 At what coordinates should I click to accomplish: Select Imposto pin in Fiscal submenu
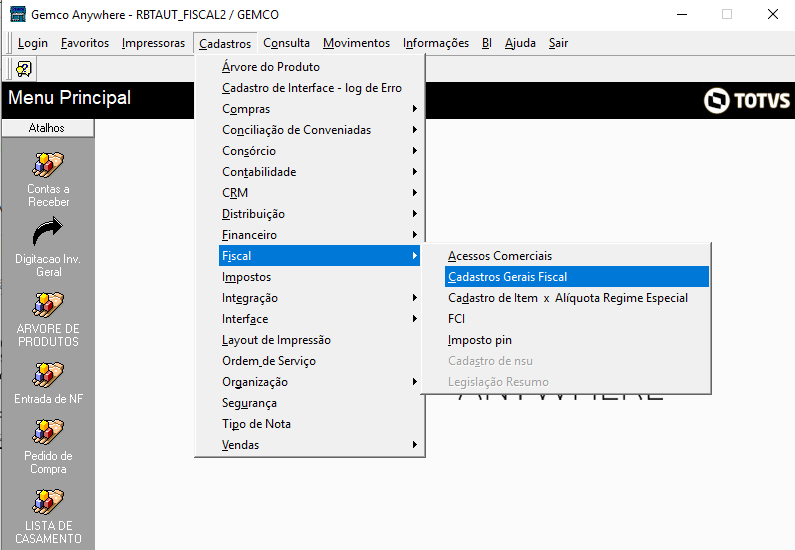[577, 340]
